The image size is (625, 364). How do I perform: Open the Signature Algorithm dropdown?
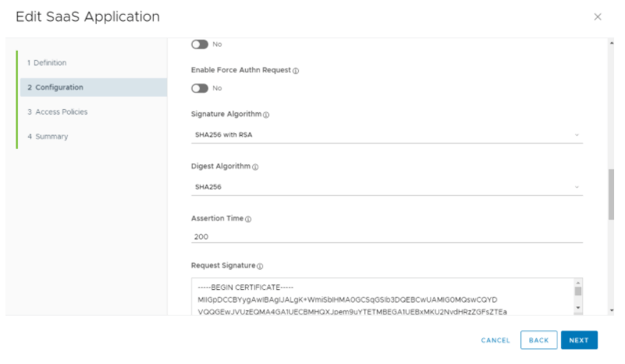(x=386, y=135)
